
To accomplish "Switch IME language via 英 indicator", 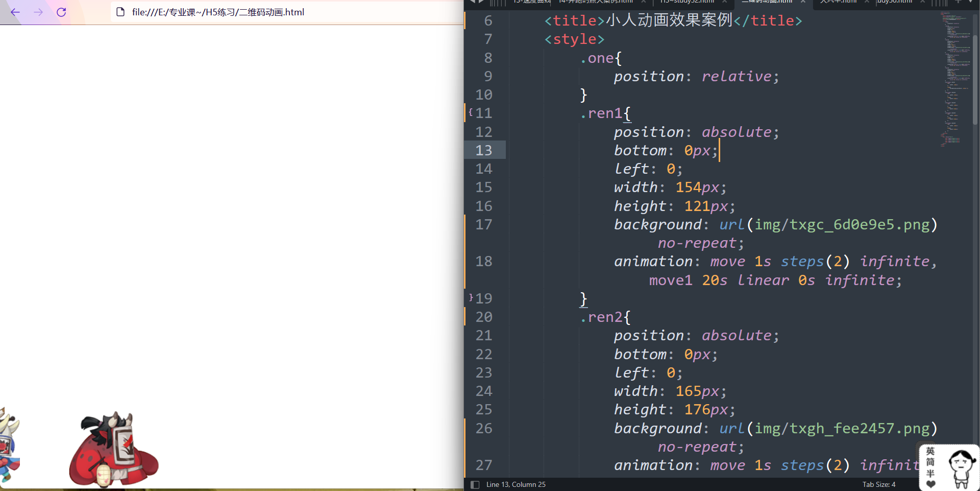I will (930, 451).
